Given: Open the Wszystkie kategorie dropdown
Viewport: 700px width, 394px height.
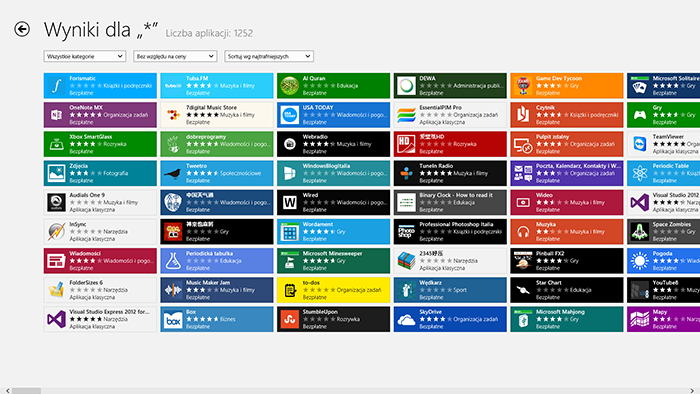Looking at the screenshot, I should tap(85, 56).
